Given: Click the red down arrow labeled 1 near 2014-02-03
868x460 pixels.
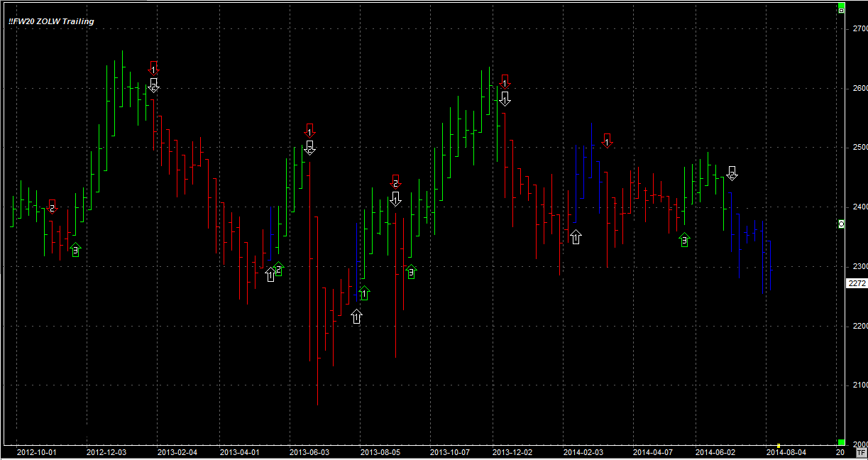Looking at the screenshot, I should coord(607,140).
